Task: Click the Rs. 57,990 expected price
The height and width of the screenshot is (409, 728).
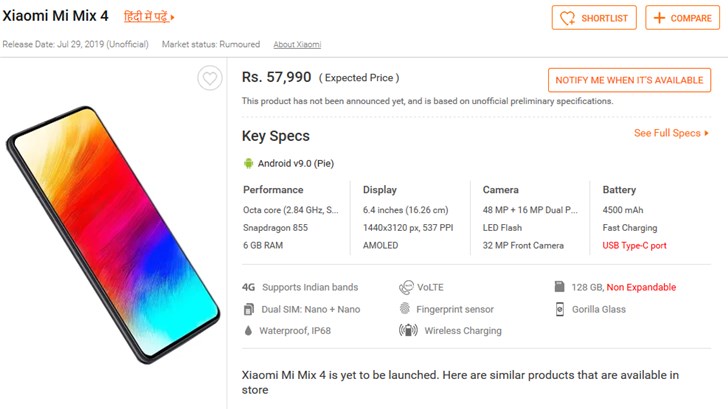Action: (x=277, y=77)
